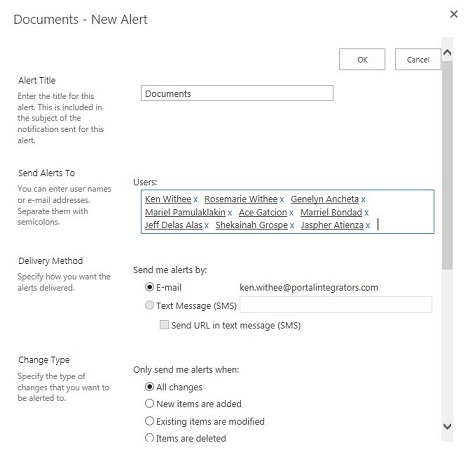Click the Alert Title text field
This screenshot has width=468, height=450.
(237, 93)
